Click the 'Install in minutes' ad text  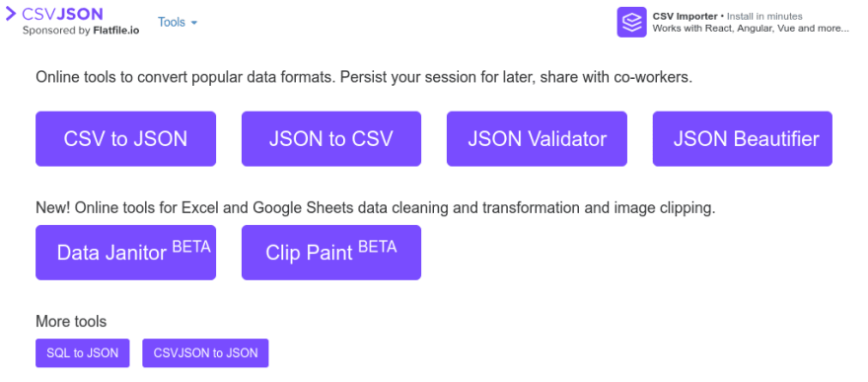[764, 16]
